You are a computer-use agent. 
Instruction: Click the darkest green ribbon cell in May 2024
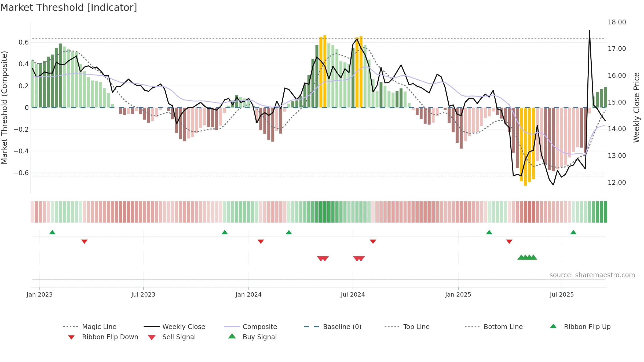325,212
